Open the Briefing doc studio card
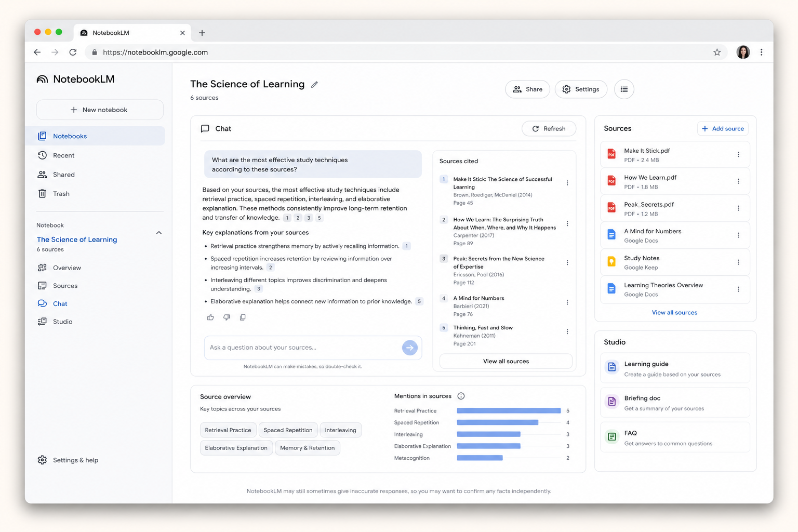Screen dimensions: 798x532 (675, 403)
